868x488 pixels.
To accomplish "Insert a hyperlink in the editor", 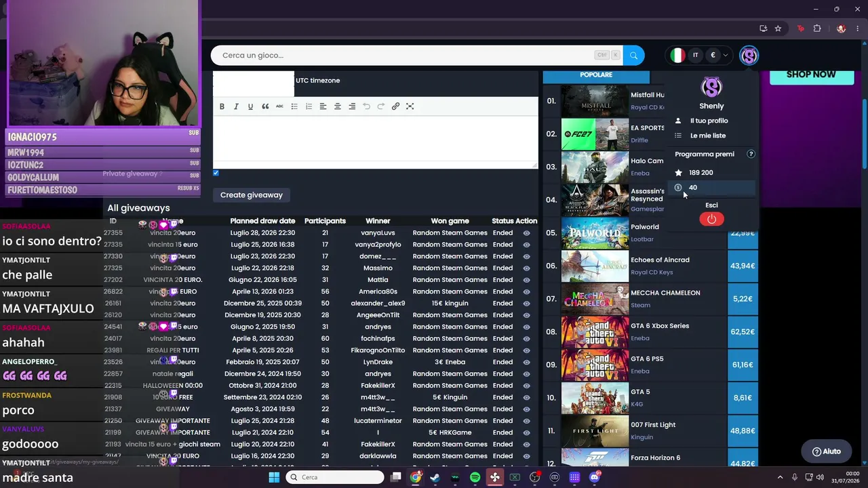I will [x=395, y=106].
